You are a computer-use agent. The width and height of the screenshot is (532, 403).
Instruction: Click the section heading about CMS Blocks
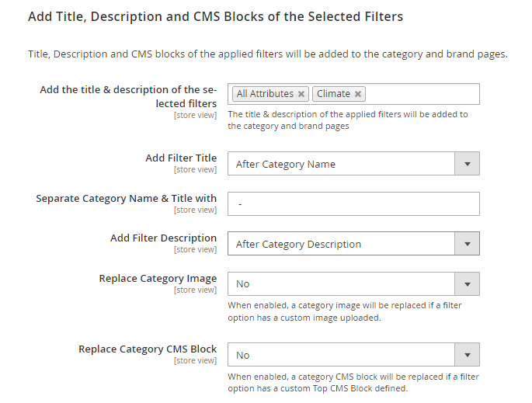pyautogui.click(x=215, y=16)
